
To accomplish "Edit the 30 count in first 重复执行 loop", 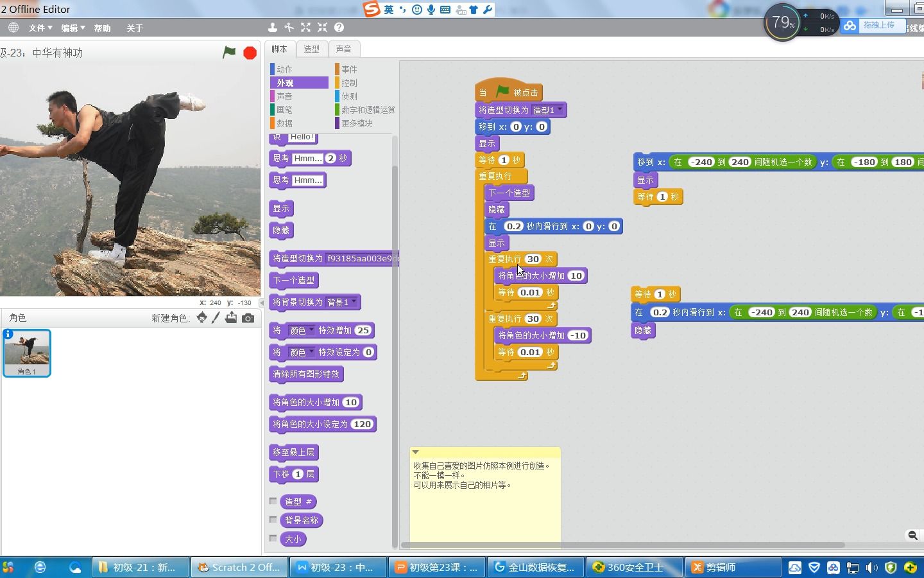I will pos(533,259).
